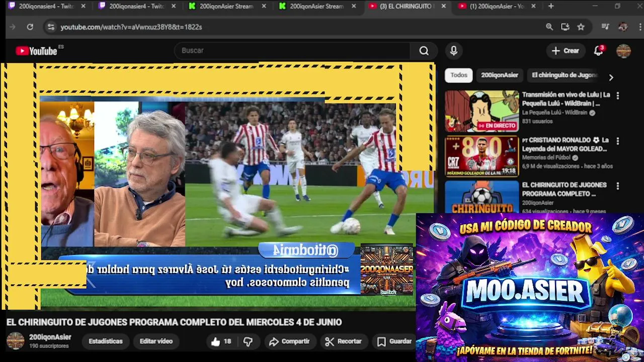Like the video with thumbs up
Screen dimensions: 644x362
click(220, 341)
